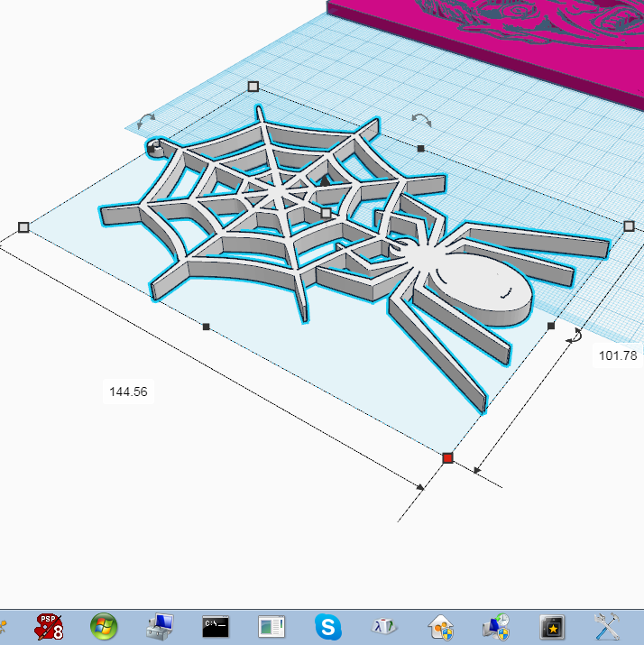Click the black edge handle by the spider's abdomen
Screen dimensions: 644x645
tap(551, 326)
